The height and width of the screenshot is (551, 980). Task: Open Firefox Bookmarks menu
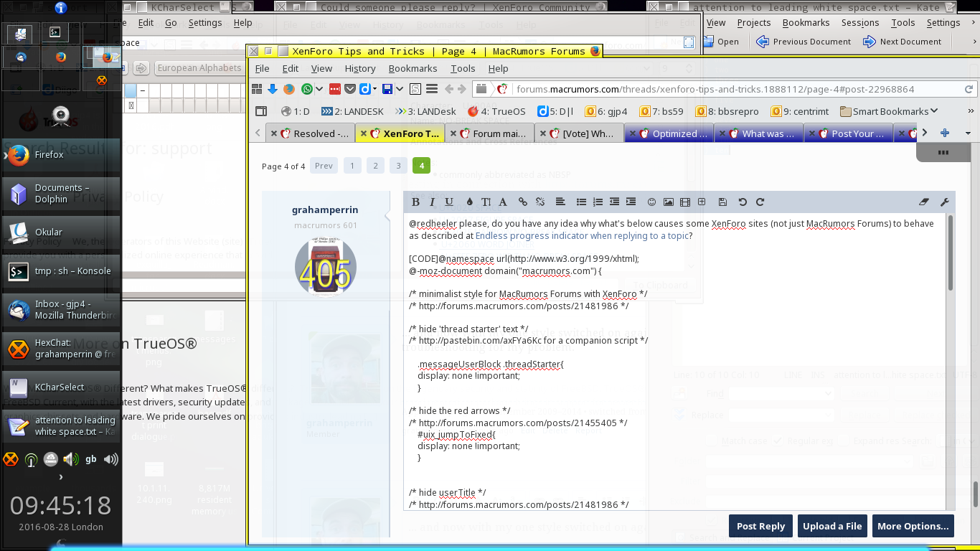[413, 68]
